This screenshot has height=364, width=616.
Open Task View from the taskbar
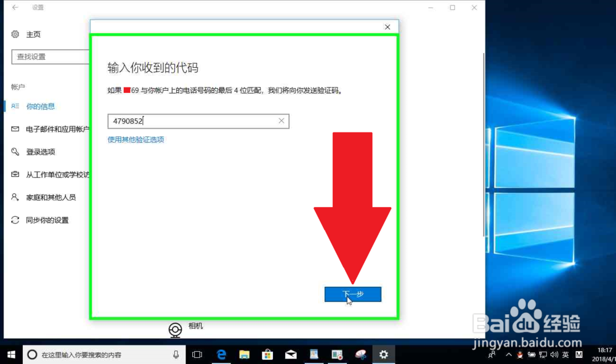click(198, 354)
